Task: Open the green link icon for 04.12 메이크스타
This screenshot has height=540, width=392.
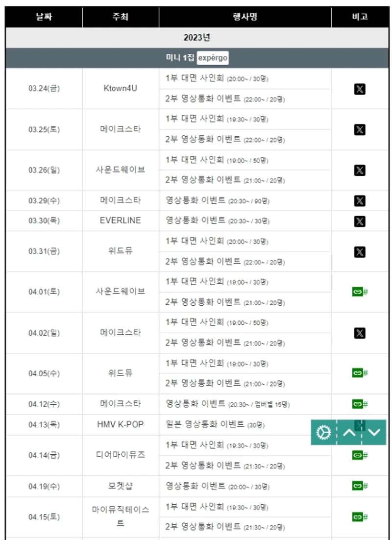Action: (x=360, y=404)
